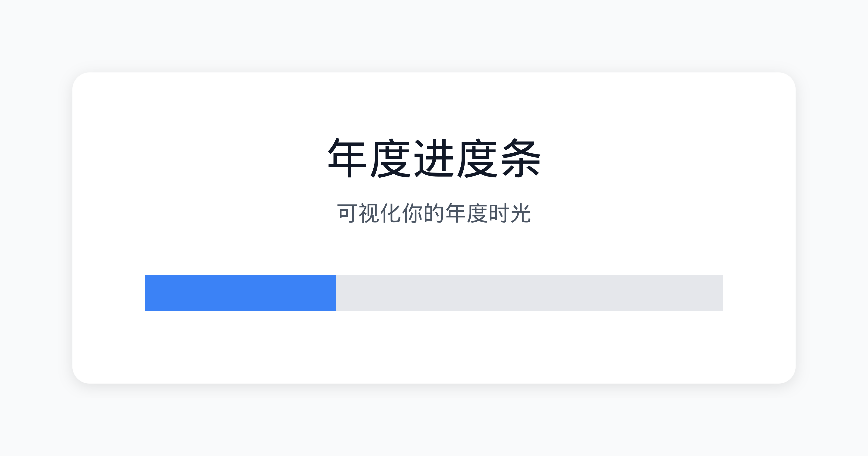This screenshot has width=868, height=456.
Task: Click the starting edge of the progress bar
Action: click(146, 293)
